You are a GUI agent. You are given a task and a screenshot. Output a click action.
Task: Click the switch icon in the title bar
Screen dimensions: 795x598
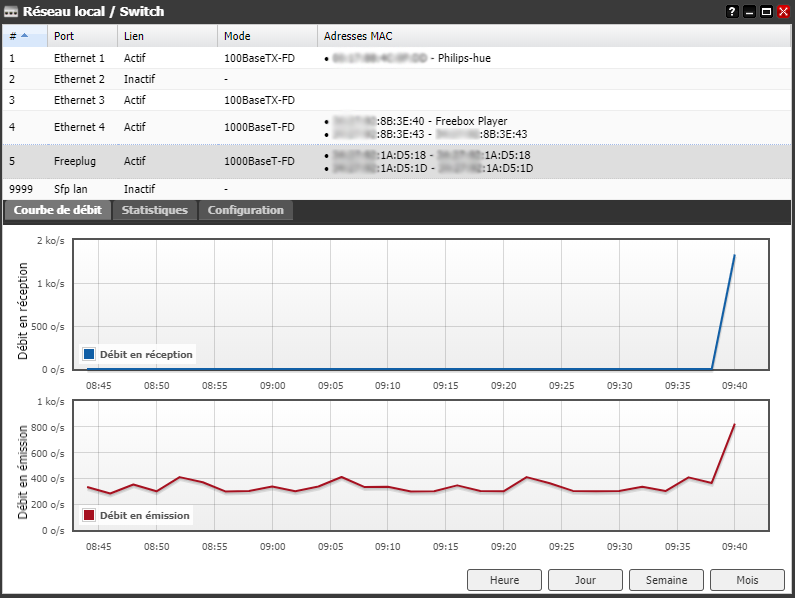coord(11,12)
